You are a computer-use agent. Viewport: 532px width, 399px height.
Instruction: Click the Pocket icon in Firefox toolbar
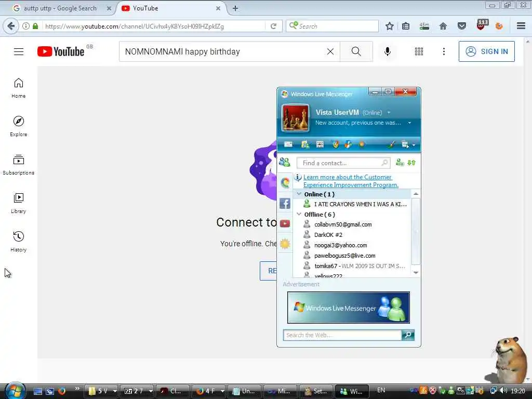click(462, 26)
